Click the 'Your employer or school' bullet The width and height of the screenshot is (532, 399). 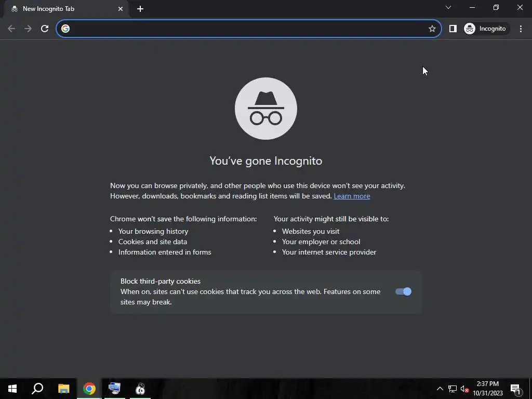point(321,242)
